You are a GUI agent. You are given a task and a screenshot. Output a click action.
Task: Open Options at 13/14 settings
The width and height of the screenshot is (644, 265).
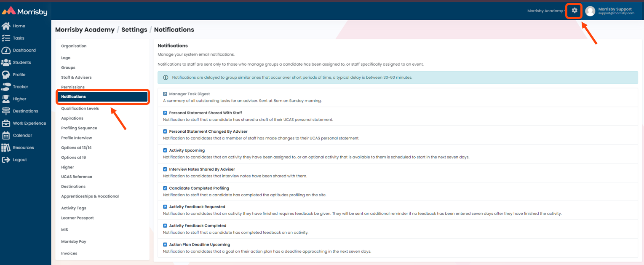(76, 147)
